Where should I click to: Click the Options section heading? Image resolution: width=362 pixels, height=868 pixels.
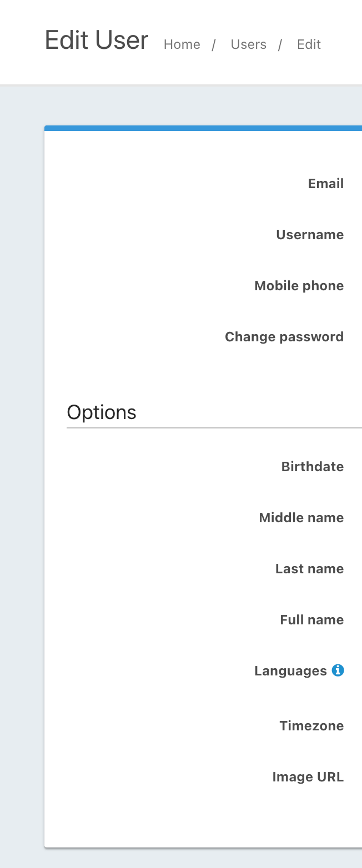point(102,412)
